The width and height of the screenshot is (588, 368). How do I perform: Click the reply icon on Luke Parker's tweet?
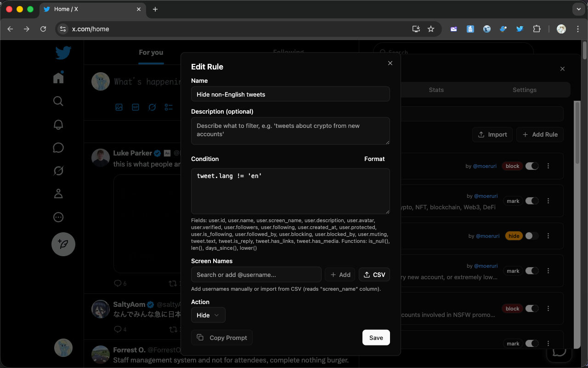click(117, 283)
